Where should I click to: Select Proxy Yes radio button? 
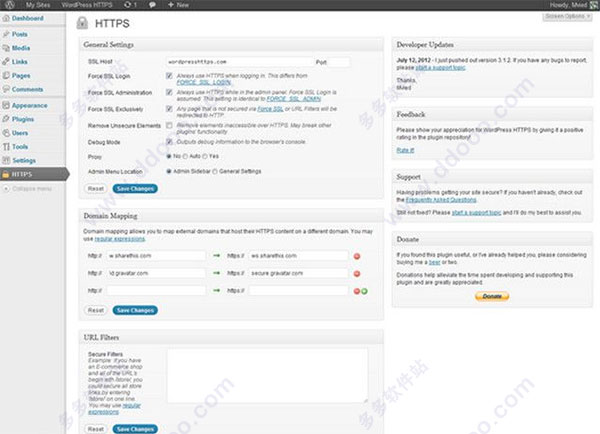[x=205, y=156]
